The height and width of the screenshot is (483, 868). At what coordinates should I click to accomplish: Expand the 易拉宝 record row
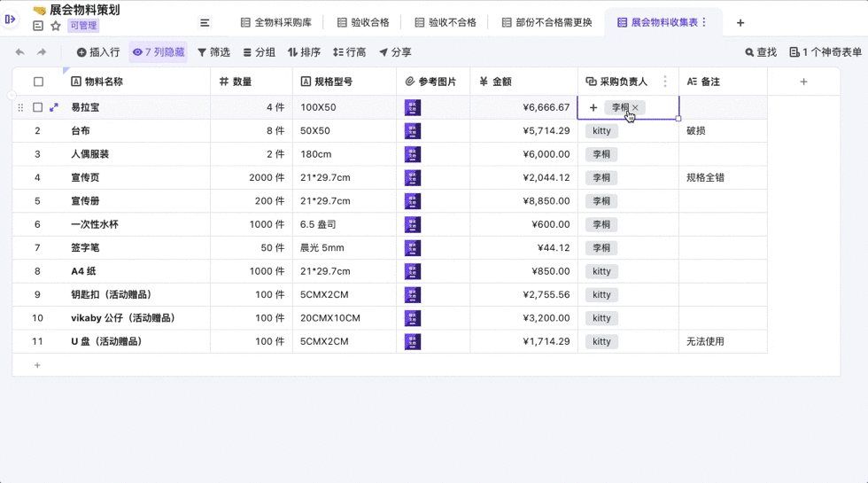click(54, 107)
